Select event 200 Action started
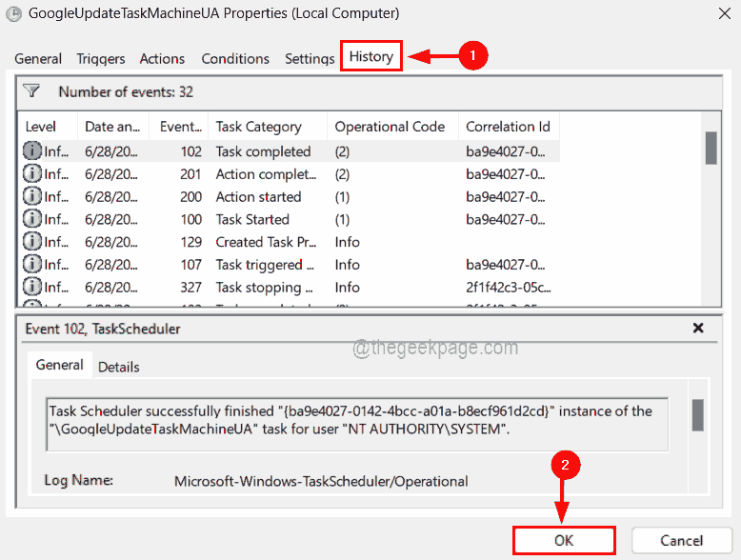This screenshot has width=741, height=560. coord(291,196)
